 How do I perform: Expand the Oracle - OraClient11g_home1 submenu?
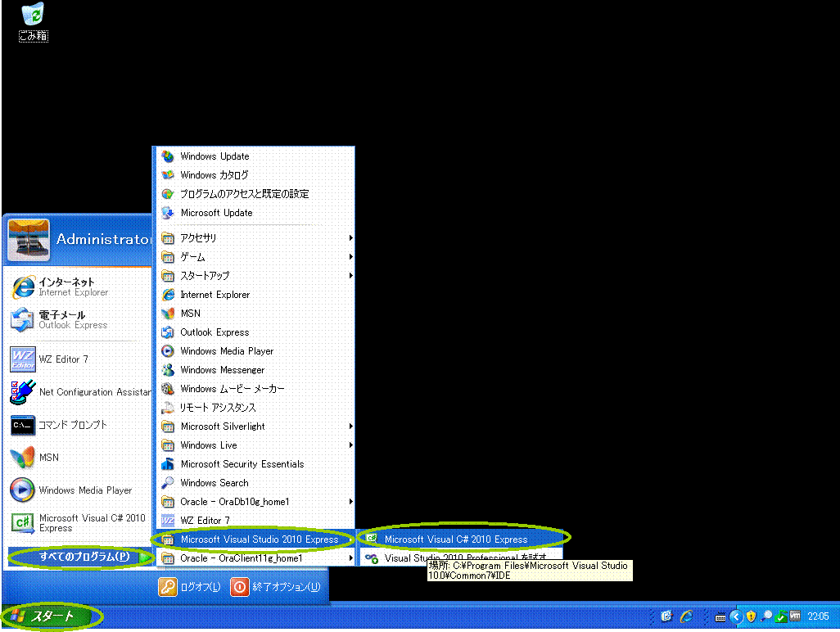click(257, 558)
